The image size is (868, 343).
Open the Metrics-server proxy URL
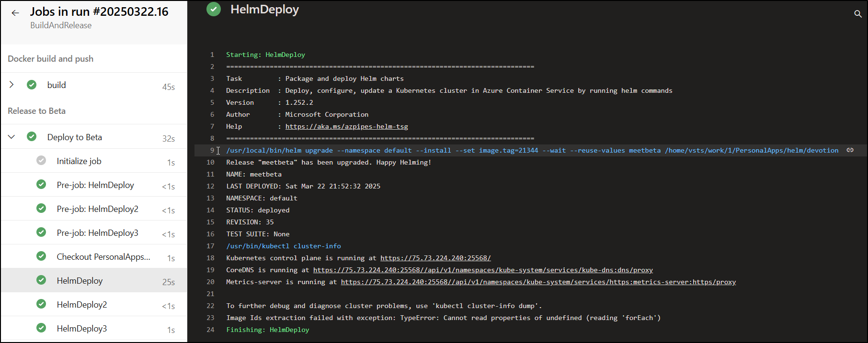pyautogui.click(x=538, y=282)
